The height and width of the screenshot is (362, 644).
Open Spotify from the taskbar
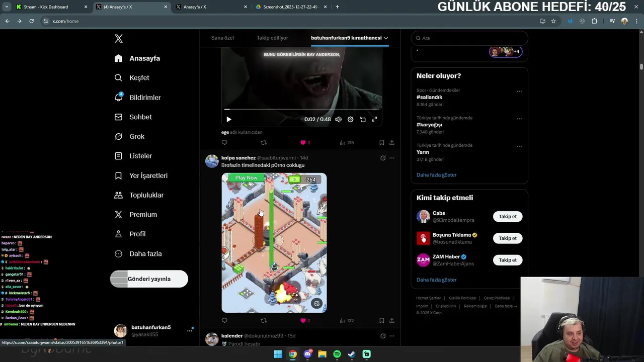(337, 354)
